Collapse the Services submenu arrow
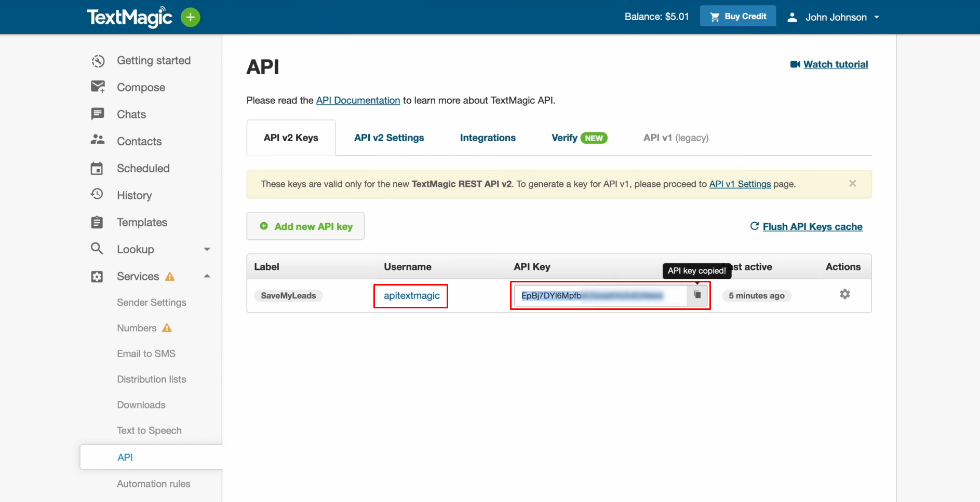Viewport: 980px width, 502px height. pyautogui.click(x=207, y=276)
